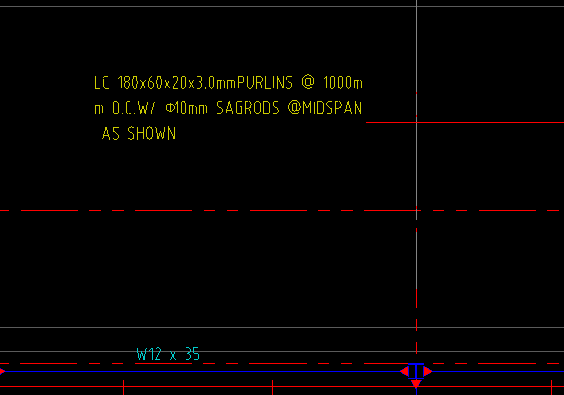Click the SAGRODS @MIDSPAN text line
Viewport: 564px width, 395px height.
click(289, 108)
